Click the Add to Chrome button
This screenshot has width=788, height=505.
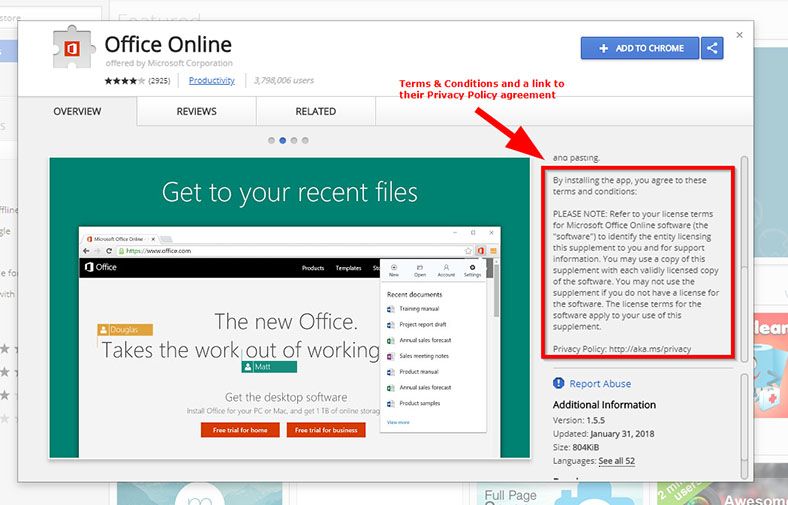point(640,48)
